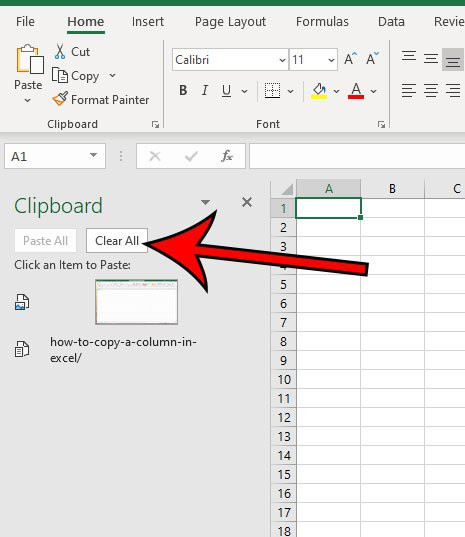Toggle Bold formatting
Viewport: 465px width, 537px height.
tap(183, 91)
